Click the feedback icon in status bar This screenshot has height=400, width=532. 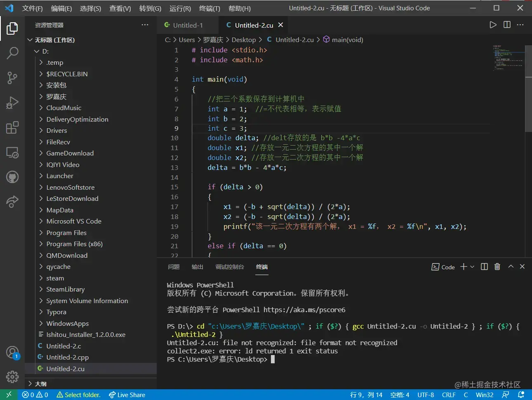(x=505, y=395)
